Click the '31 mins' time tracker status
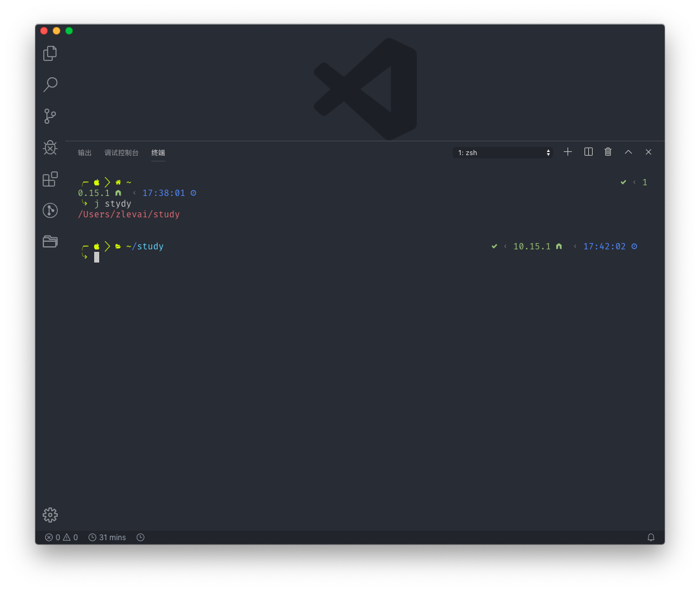This screenshot has height=591, width=700. coord(107,538)
